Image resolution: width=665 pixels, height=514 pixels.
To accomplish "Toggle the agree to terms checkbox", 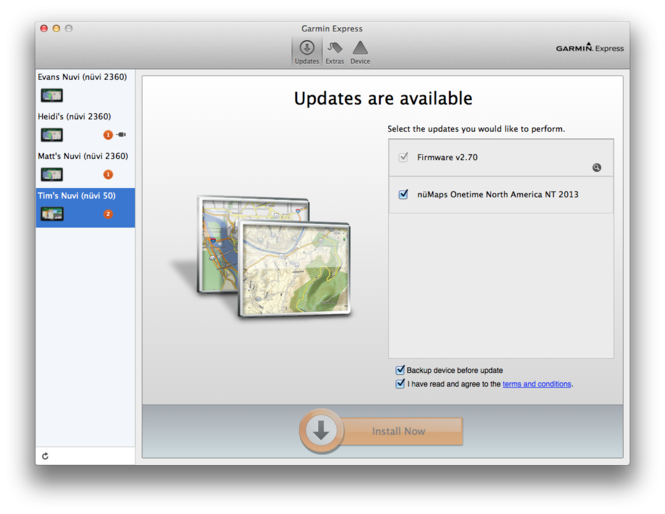I will (400, 383).
